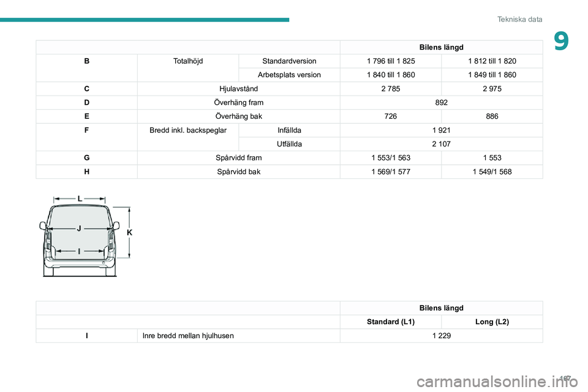The height and width of the screenshot is (392, 588).
Task: Click row letter E in the table
Action: [86, 116]
